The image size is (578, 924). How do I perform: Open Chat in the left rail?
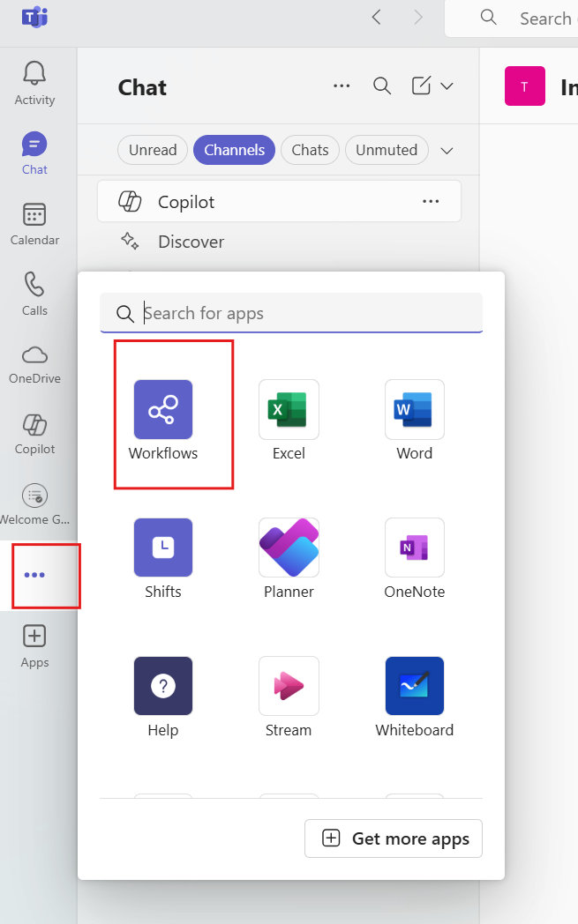(x=34, y=153)
